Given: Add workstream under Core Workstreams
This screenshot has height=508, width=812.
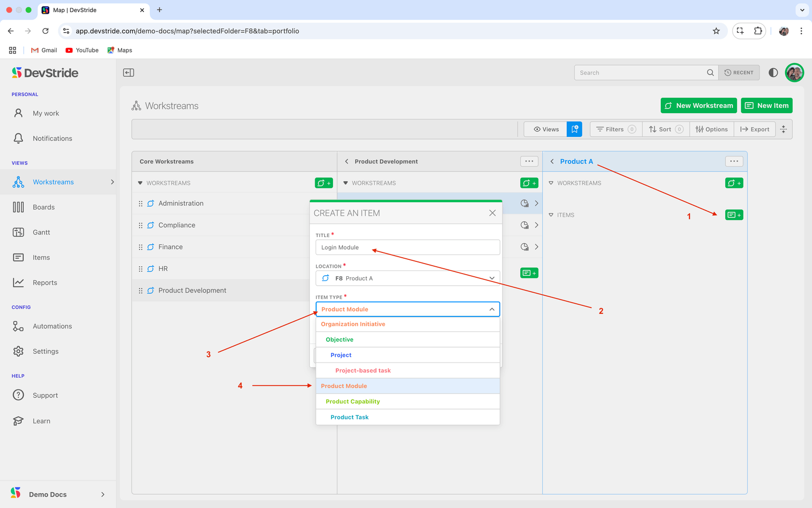Looking at the screenshot, I should 324,183.
